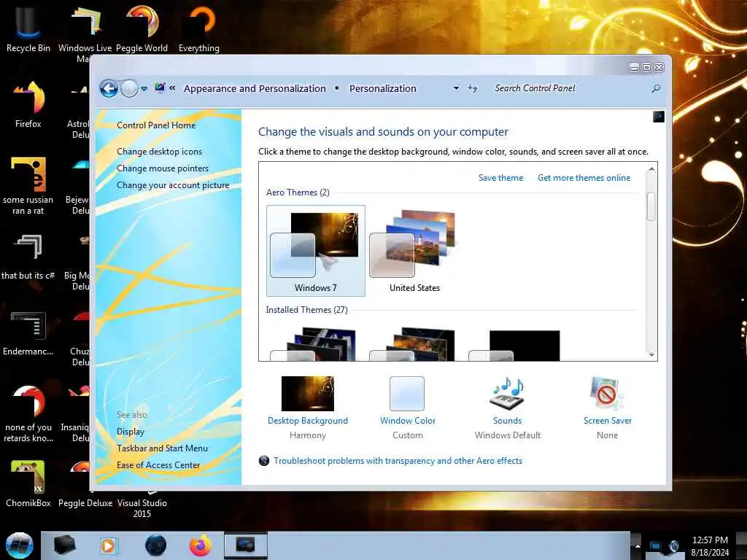
Task: Click the monitor tray icon beside the clock
Action: tap(656, 546)
